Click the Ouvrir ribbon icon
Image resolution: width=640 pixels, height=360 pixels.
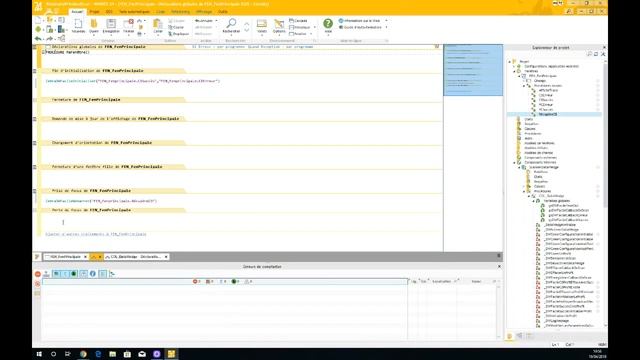(94, 26)
